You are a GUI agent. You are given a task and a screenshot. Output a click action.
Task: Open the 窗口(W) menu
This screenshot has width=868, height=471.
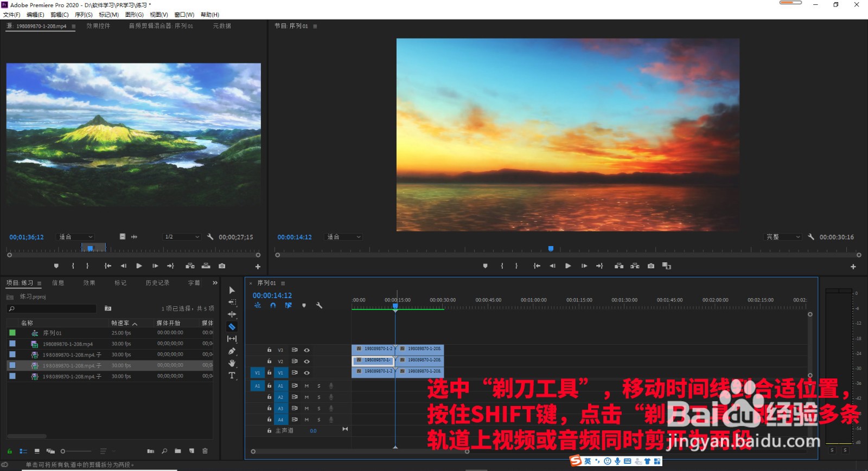[x=184, y=15]
